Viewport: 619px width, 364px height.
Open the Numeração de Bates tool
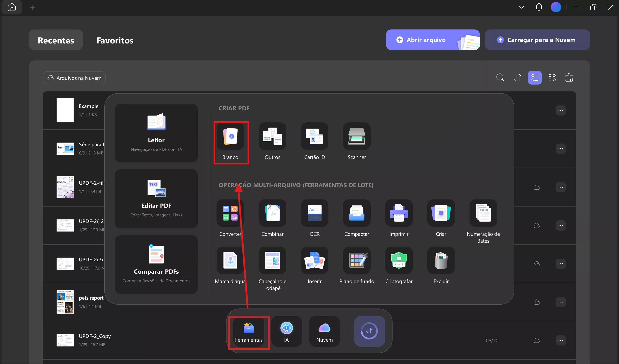483,213
